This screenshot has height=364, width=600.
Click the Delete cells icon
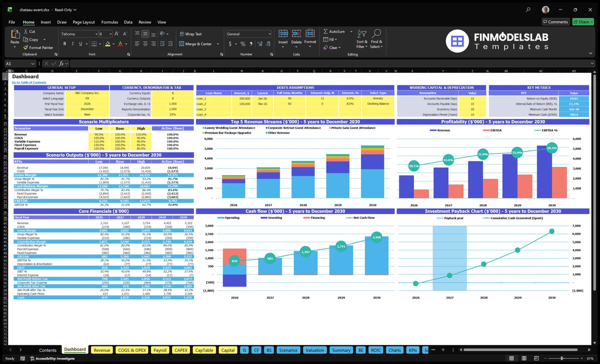point(296,34)
